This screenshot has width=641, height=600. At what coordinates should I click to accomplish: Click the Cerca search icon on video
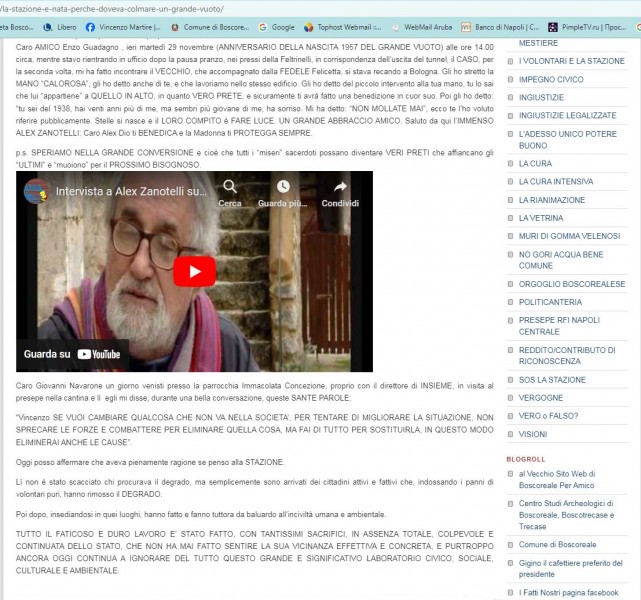point(230,187)
